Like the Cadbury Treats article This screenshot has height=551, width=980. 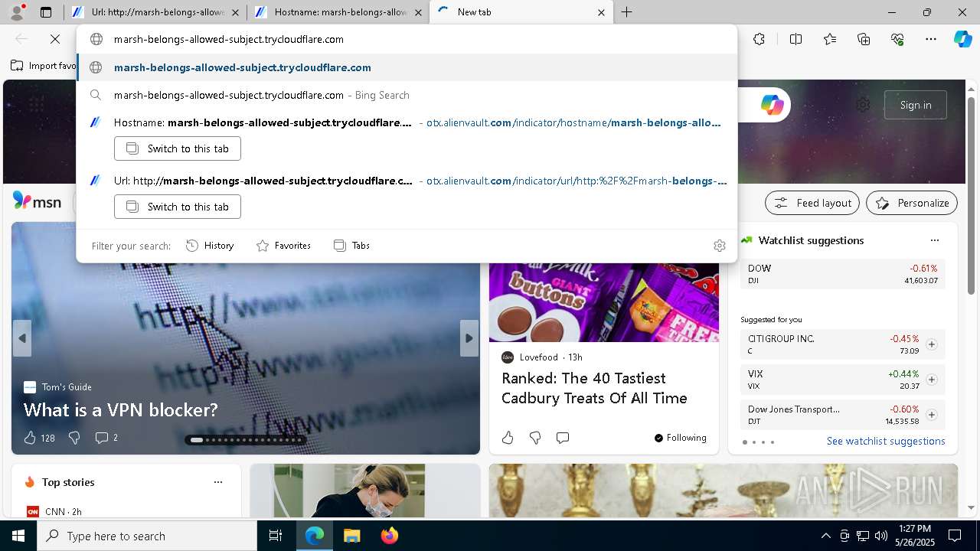tap(508, 438)
